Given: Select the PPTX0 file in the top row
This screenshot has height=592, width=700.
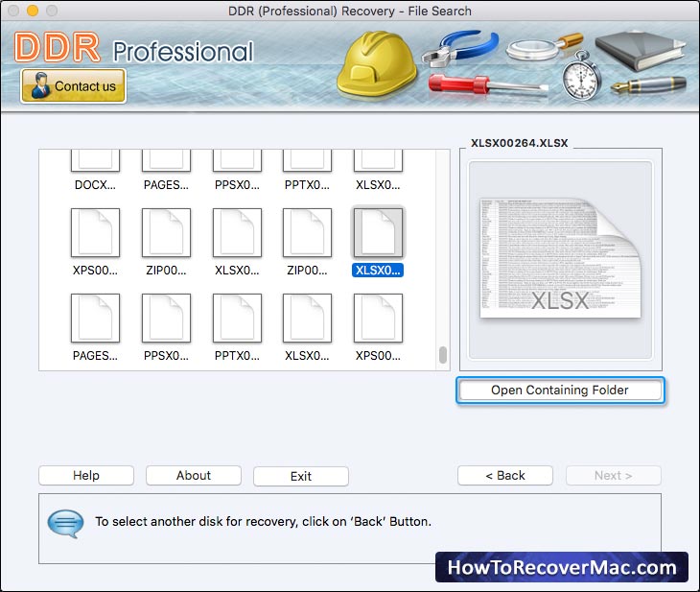Looking at the screenshot, I should (307, 170).
